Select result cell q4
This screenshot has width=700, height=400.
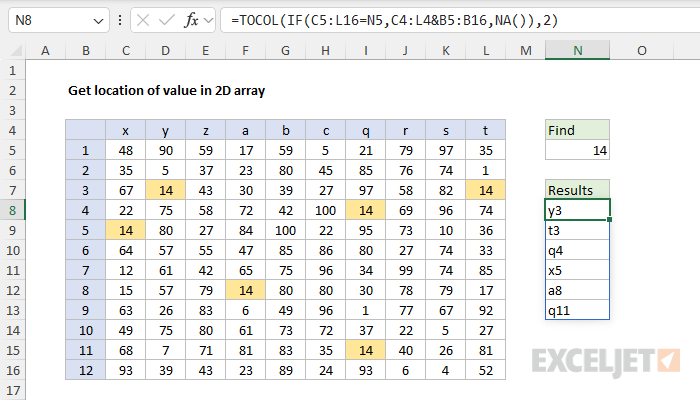point(577,250)
